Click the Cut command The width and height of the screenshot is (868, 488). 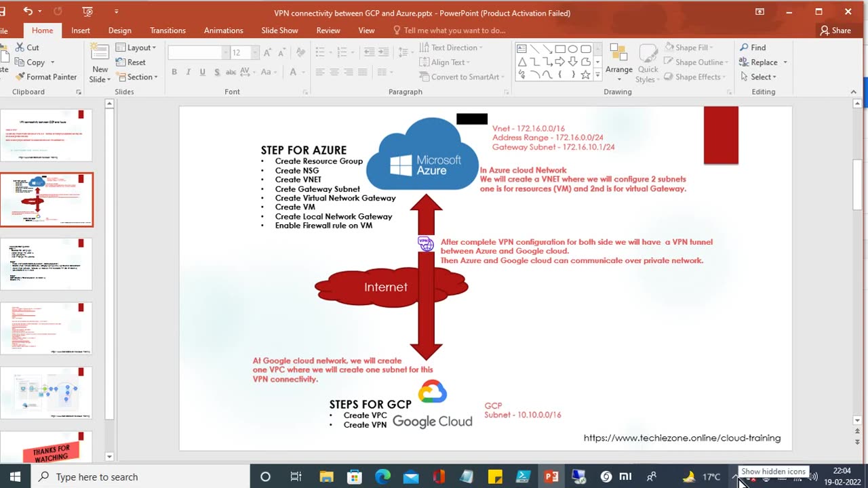(x=26, y=47)
